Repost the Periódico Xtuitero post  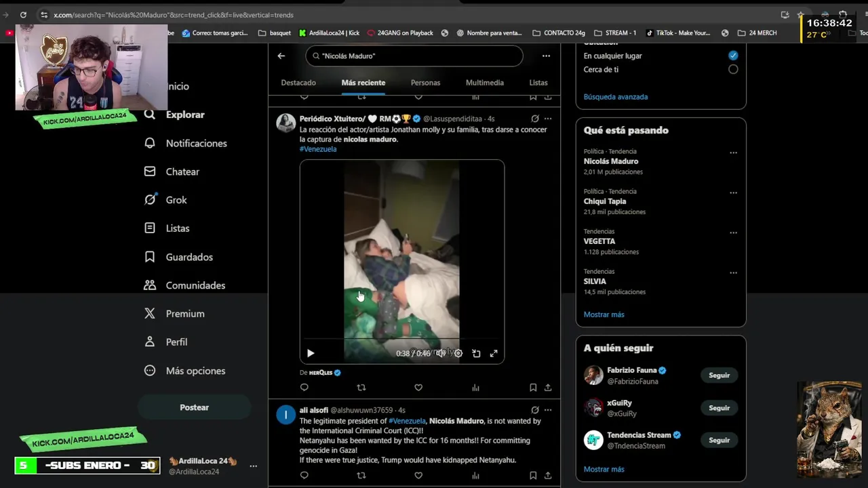(361, 388)
